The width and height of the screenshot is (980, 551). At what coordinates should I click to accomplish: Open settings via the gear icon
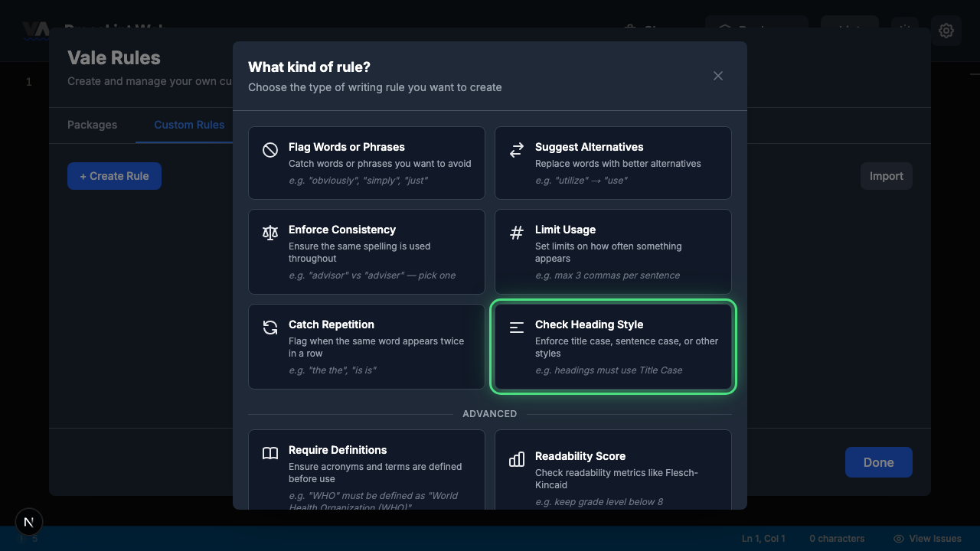946,31
